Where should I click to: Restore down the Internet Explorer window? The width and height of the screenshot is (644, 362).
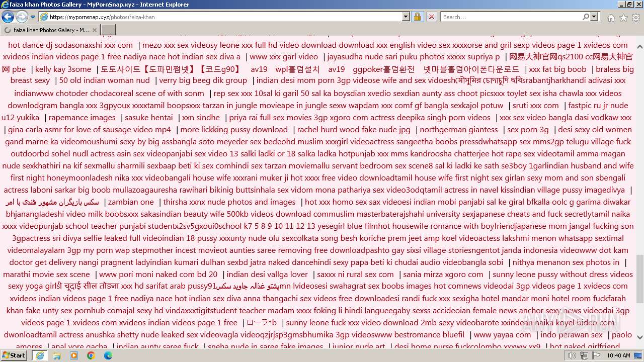click(629, 5)
